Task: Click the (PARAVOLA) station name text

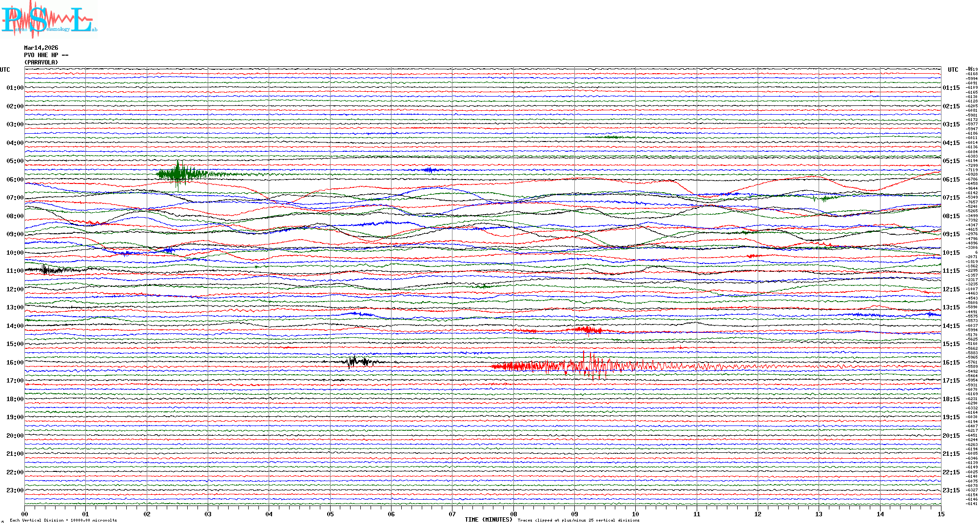Action: pos(41,62)
